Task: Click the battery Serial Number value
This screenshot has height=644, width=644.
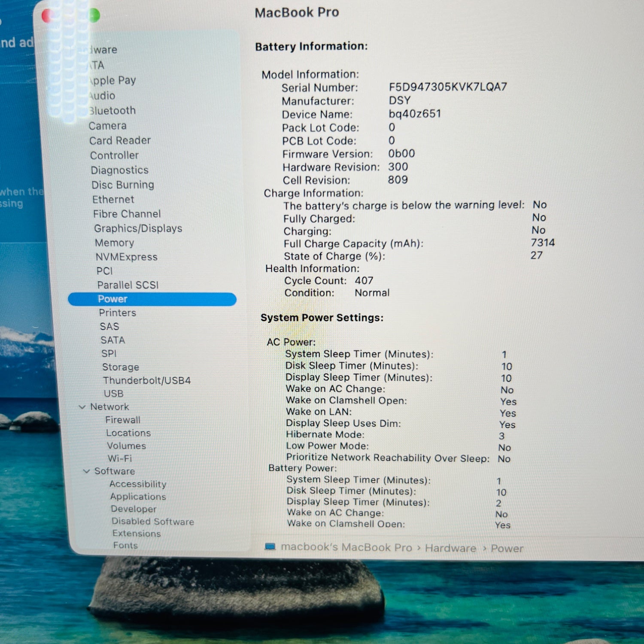Action: coord(447,87)
